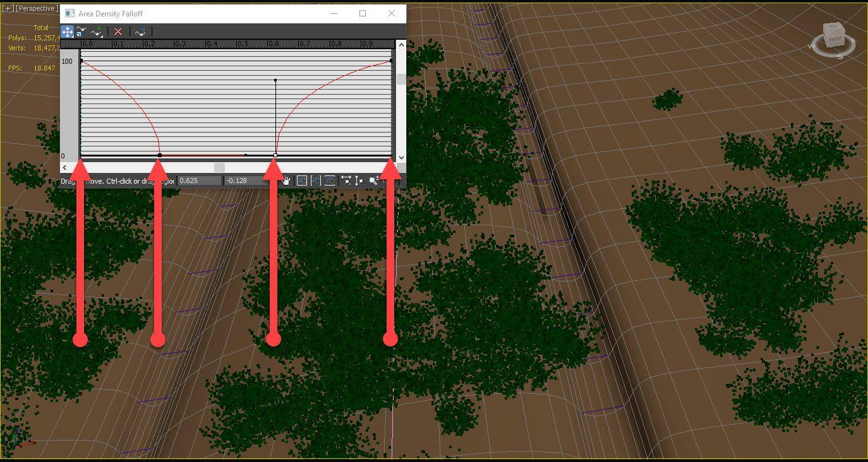The height and width of the screenshot is (462, 868).
Task: Click the horizontal value input showing 0.625
Action: coord(199,181)
